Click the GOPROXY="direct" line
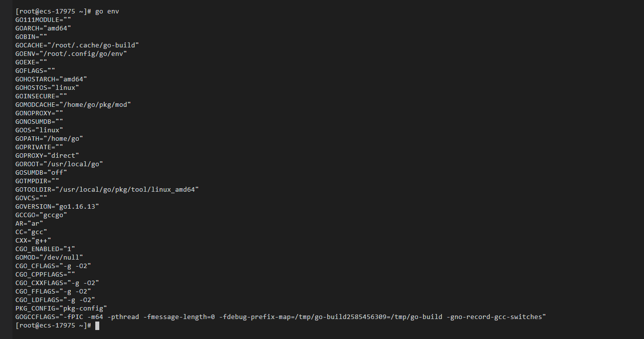This screenshot has height=339, width=644. click(47, 155)
